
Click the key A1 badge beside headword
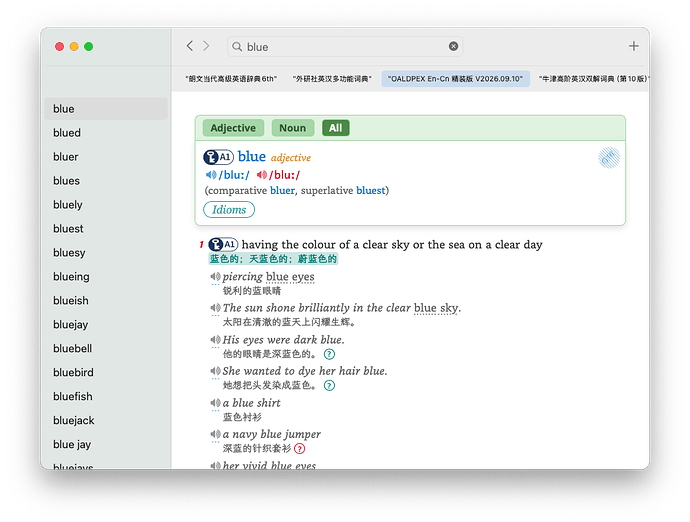tap(218, 157)
